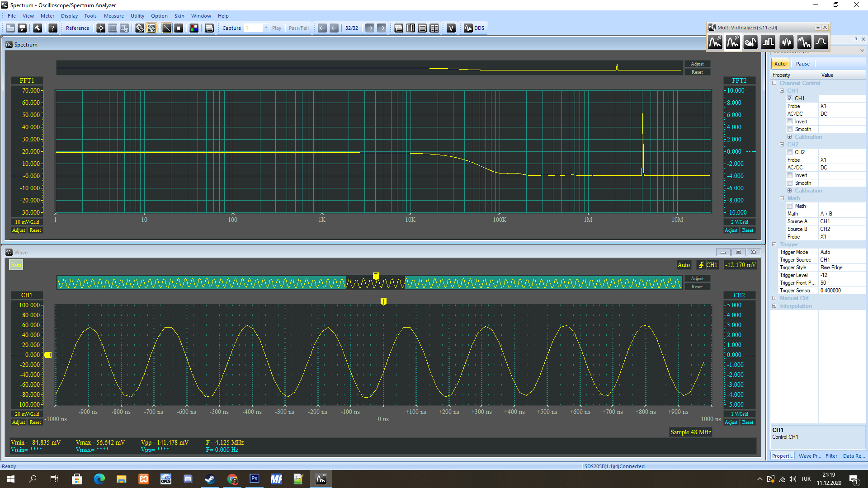868x488 pixels.
Task: Click the Multi VirAnalyzer panel icon
Action: pos(712,28)
